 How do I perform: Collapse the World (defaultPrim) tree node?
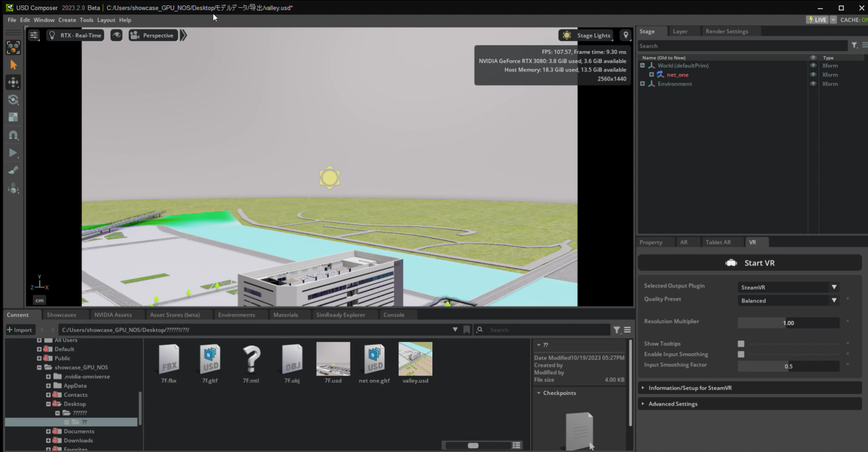click(642, 66)
